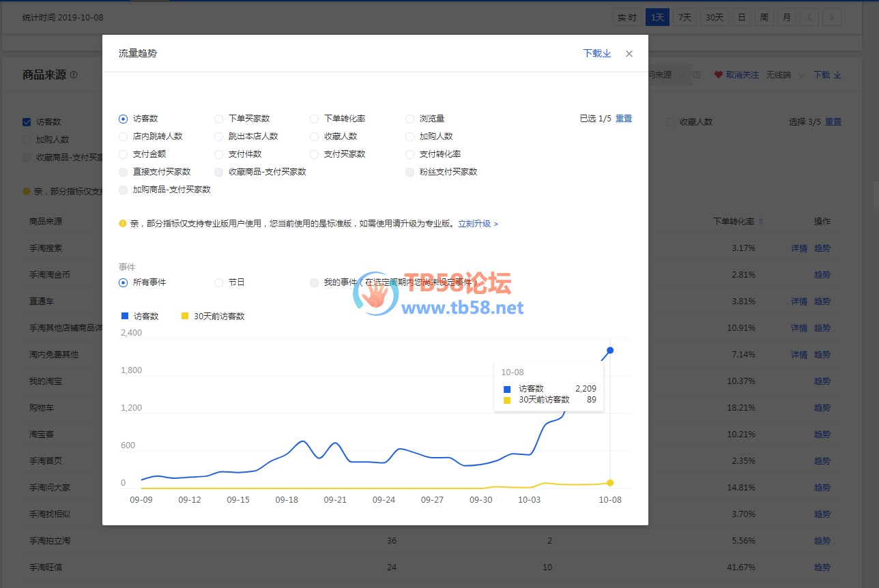Click the 立刻升级 upgrade link

(x=478, y=224)
